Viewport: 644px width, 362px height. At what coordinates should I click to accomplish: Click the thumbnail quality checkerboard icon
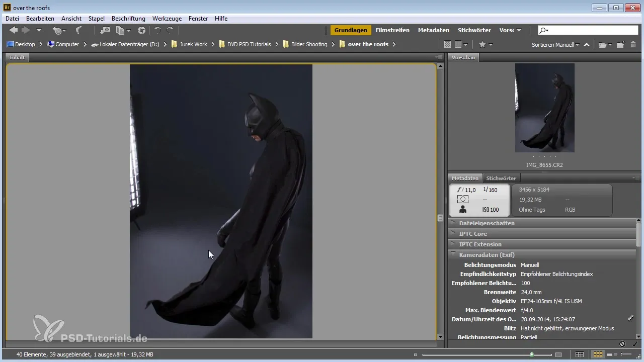pos(447,44)
